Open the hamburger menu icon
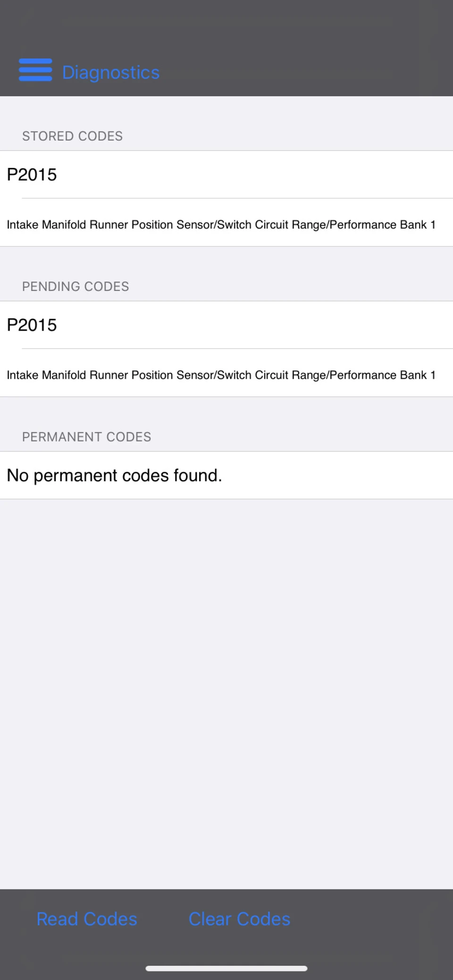The height and width of the screenshot is (980, 453). click(35, 70)
